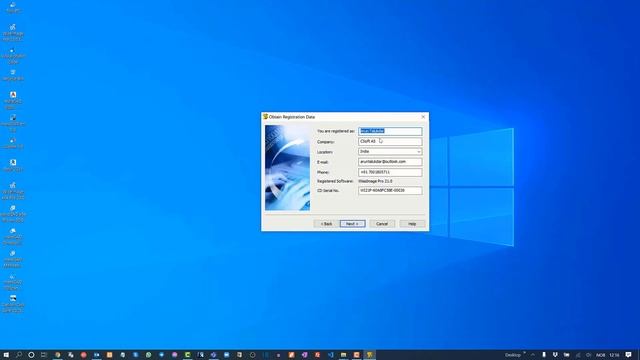
Task: Open the purple Visual Studio taskbar icon
Action: [x=304, y=355]
